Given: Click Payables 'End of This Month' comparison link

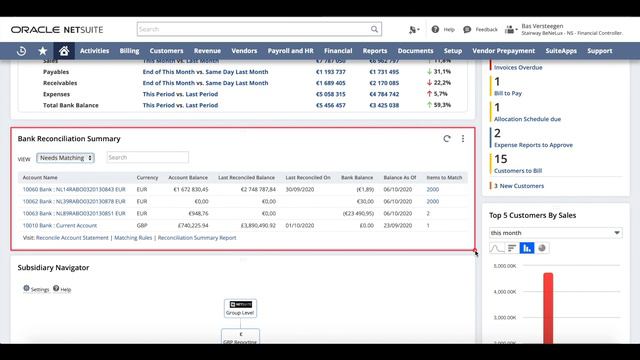Looking at the screenshot, I should point(205,72).
